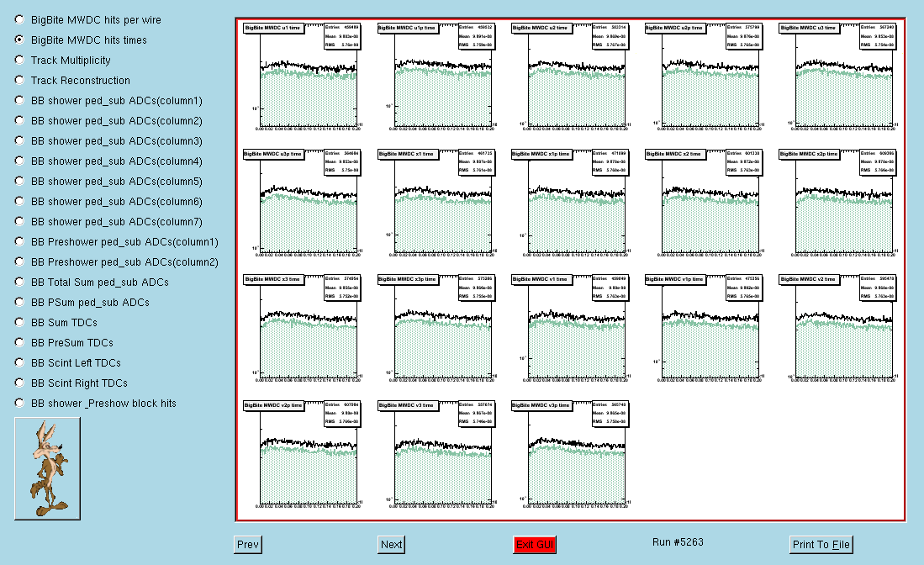Select the BB Scint Left TDCs option

point(19,362)
